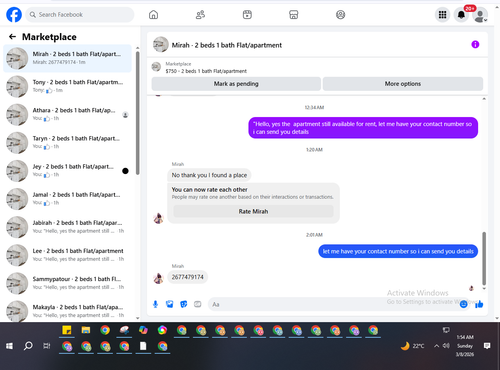This screenshot has height=370, width=500.
Task: Click the $750 listing thumbnail
Action: click(156, 67)
